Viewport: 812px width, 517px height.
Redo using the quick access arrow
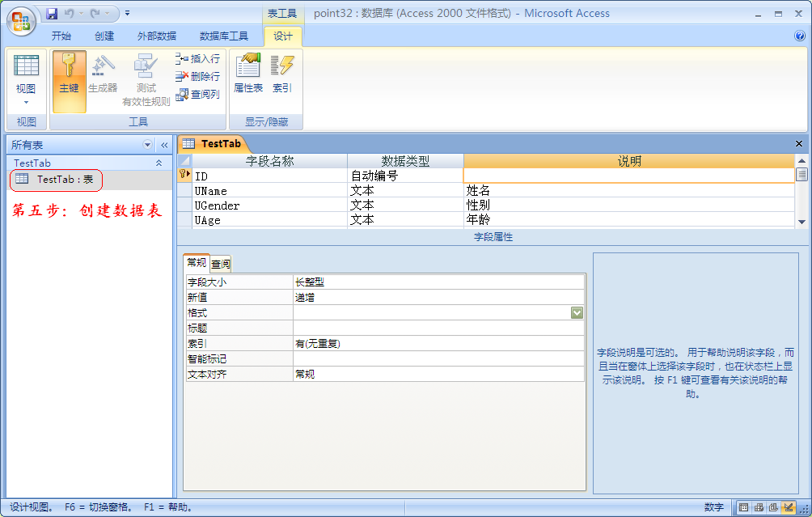tap(95, 14)
